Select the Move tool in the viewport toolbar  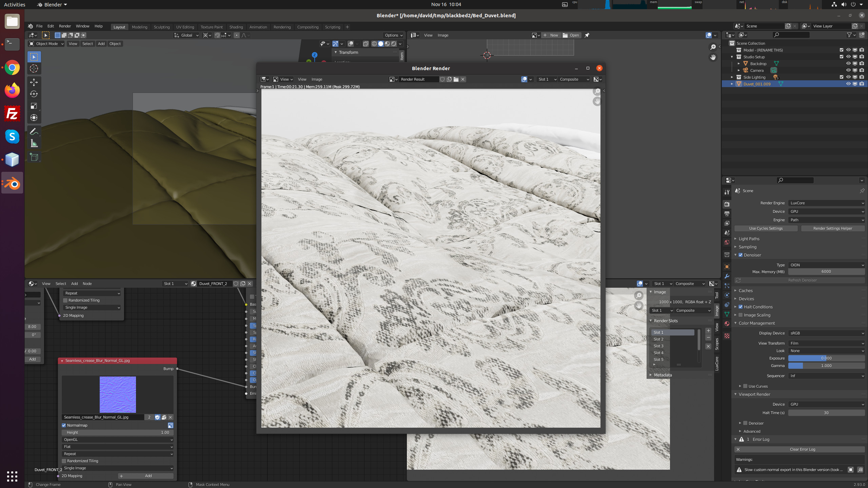(34, 82)
